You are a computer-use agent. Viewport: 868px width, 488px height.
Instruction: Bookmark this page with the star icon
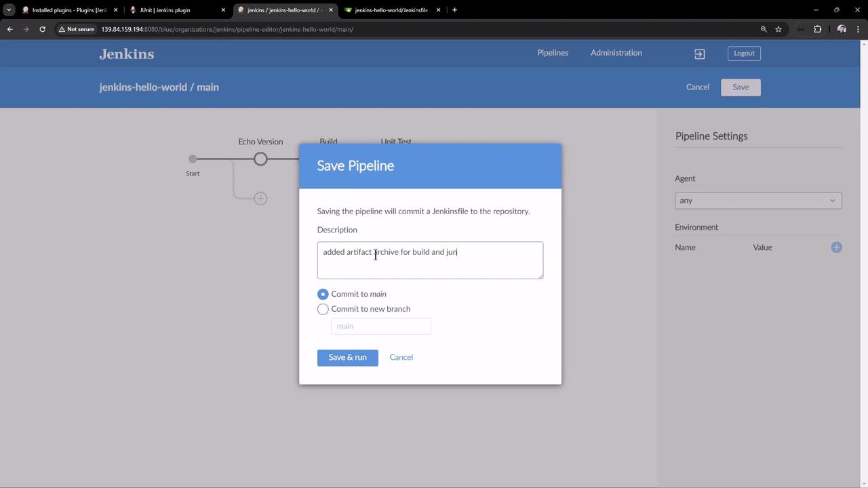tap(778, 29)
